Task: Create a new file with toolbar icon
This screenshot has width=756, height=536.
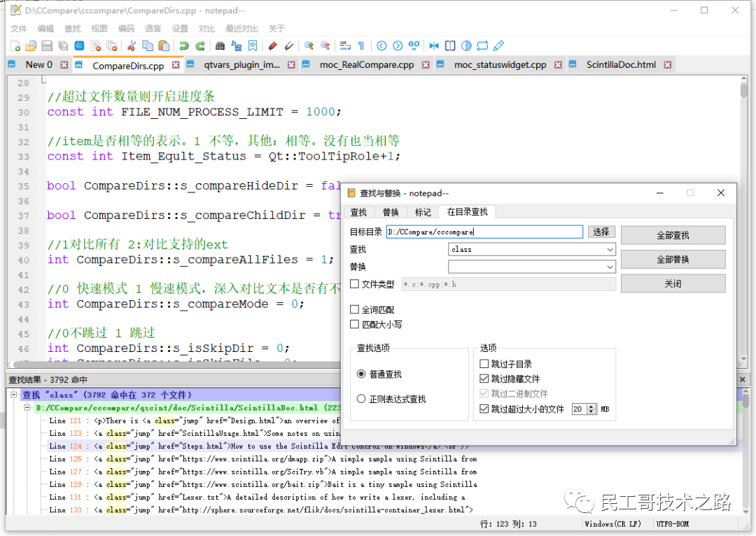Action: 15,45
